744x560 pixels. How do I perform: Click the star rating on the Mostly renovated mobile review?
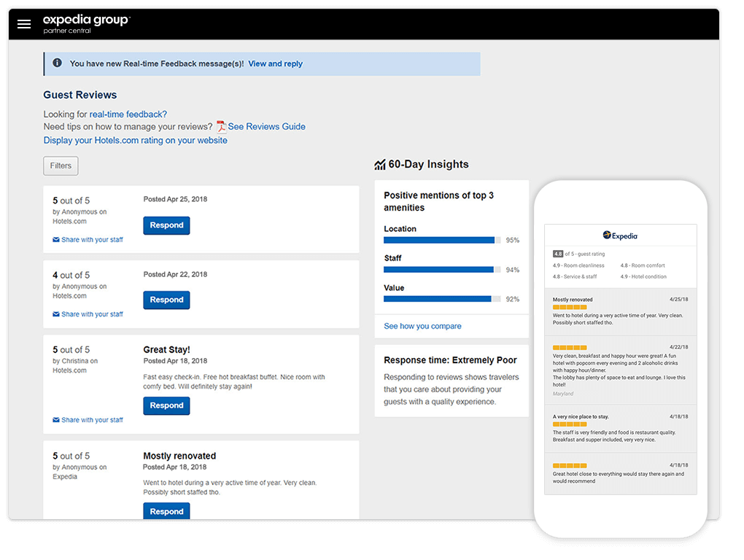570,308
